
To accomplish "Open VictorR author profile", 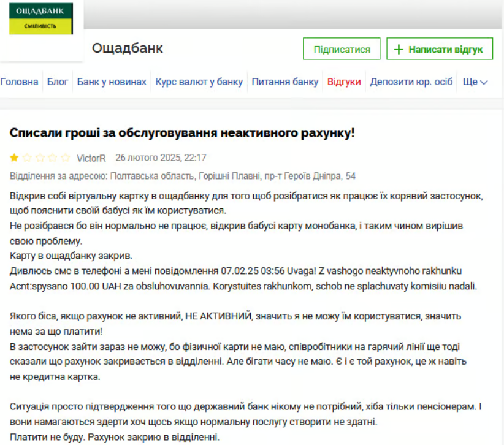I will [91, 158].
